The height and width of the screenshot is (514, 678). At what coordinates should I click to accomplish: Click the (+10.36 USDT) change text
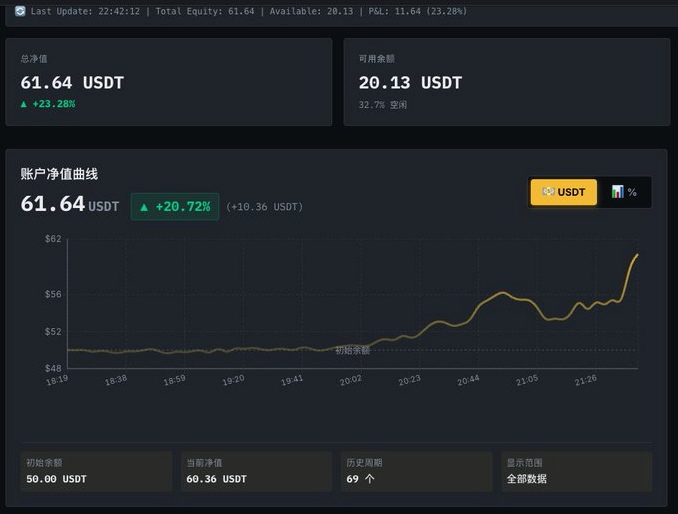click(264, 207)
